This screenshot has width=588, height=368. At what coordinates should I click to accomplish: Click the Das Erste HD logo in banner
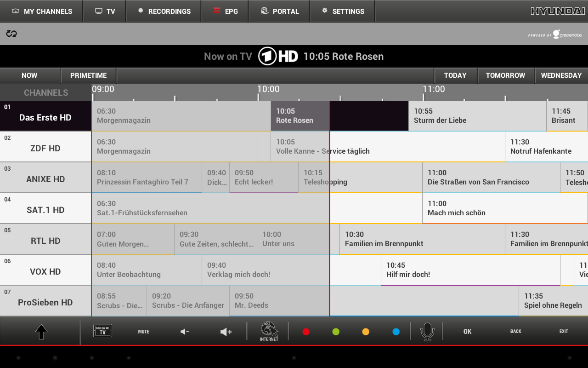coord(278,56)
